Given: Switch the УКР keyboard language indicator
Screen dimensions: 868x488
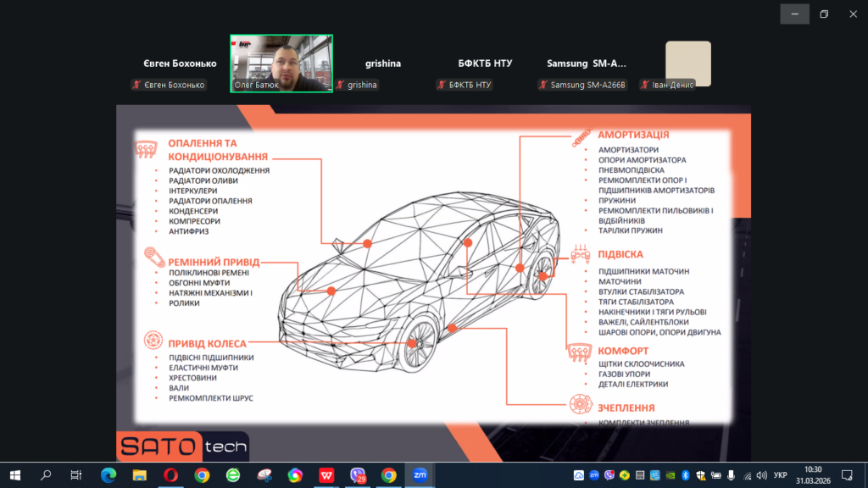Looking at the screenshot, I should coord(780,475).
